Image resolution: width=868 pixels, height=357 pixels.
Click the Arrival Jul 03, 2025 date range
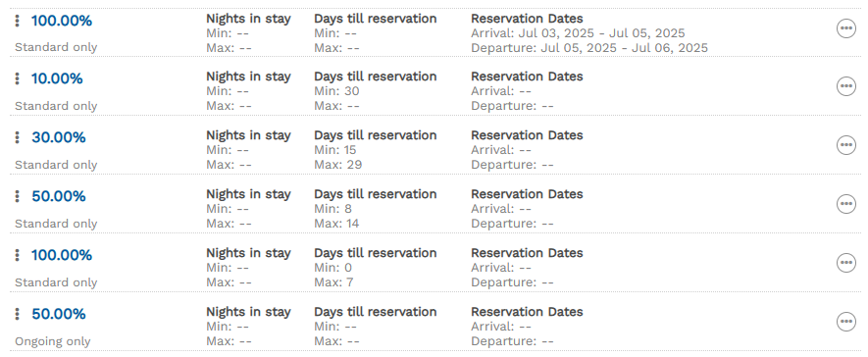click(578, 33)
